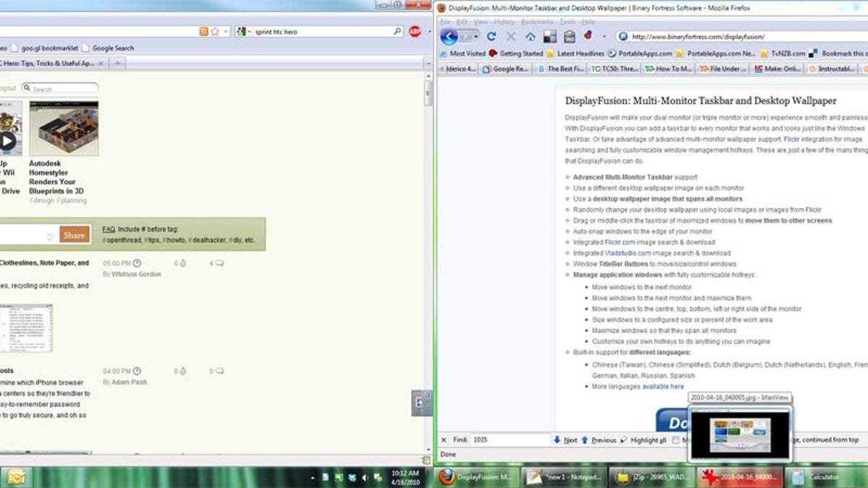Open the Help menu in right Firefox
The width and height of the screenshot is (868, 488).
(590, 22)
